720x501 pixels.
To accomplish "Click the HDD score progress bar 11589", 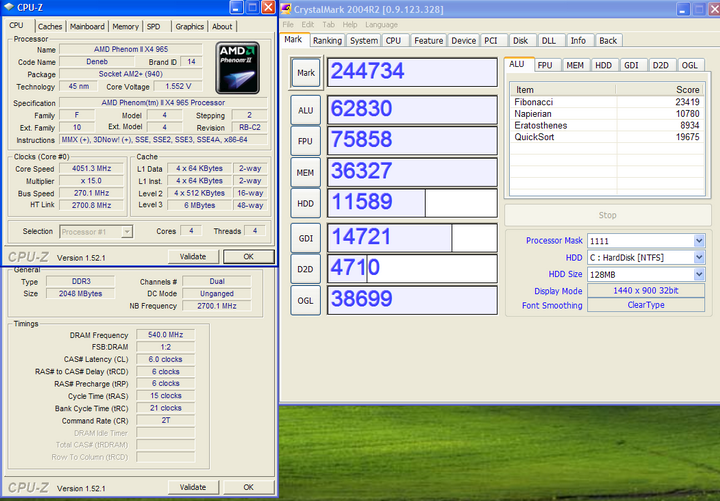I will click(x=412, y=203).
